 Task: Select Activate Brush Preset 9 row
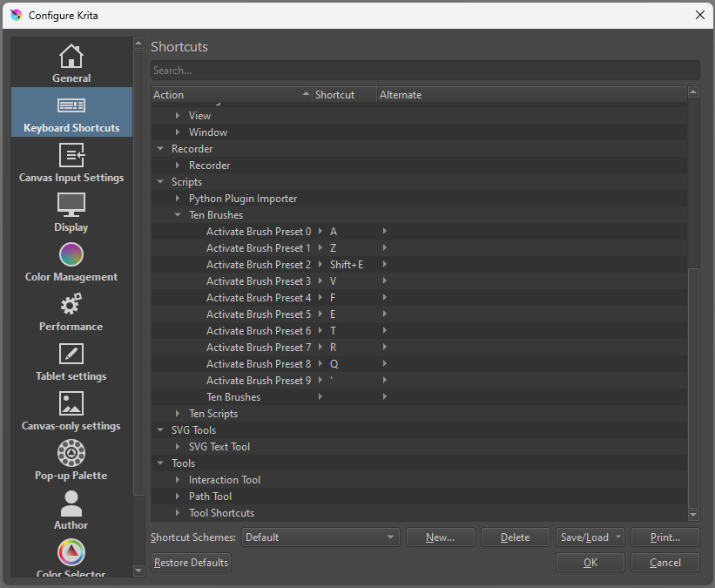[x=419, y=381]
